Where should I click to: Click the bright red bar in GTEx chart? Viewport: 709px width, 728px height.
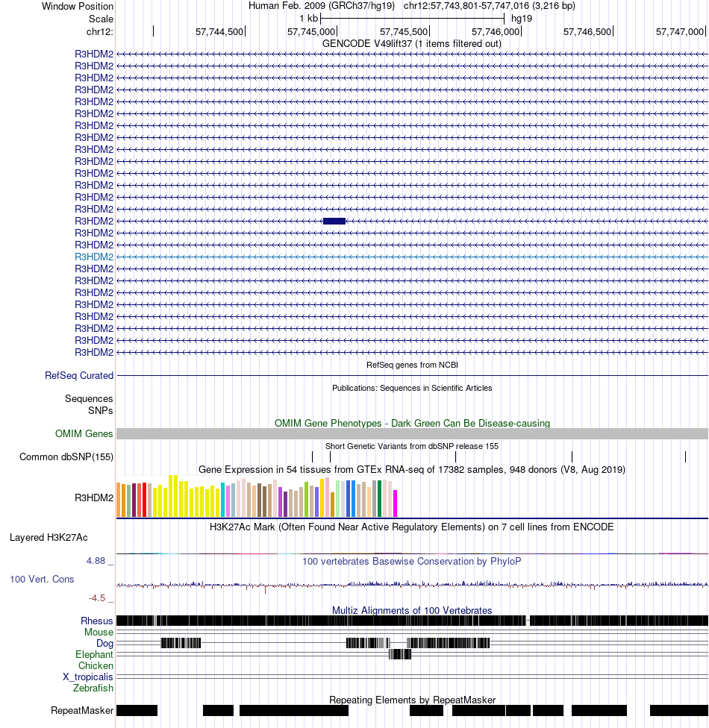pyautogui.click(x=145, y=500)
